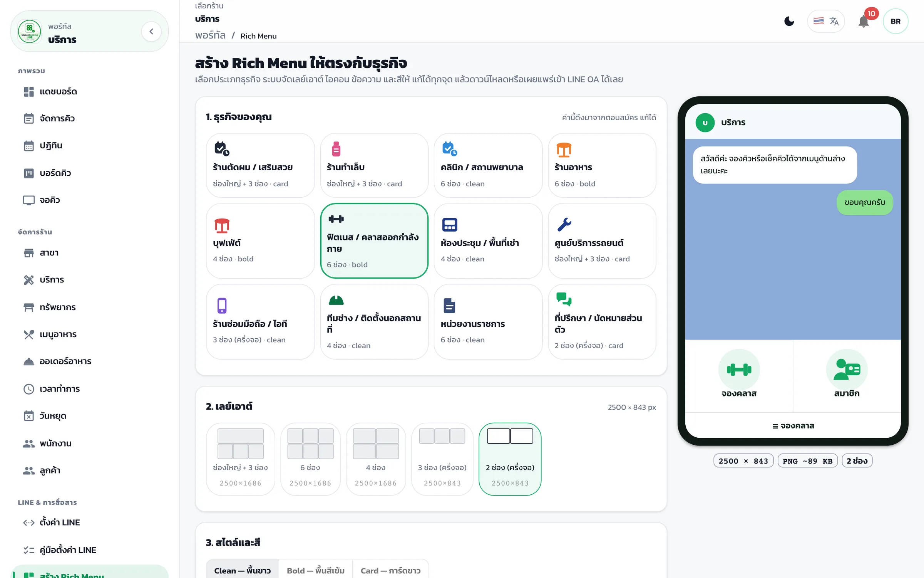
Task: Tap the จองคลาส dumbbell icon in the phone preview
Action: click(x=739, y=370)
